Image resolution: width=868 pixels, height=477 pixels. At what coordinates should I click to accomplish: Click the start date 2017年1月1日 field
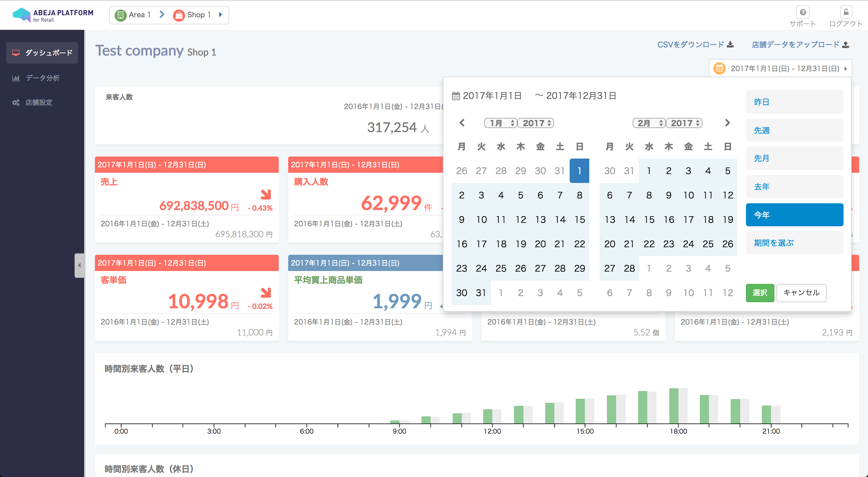click(x=492, y=96)
